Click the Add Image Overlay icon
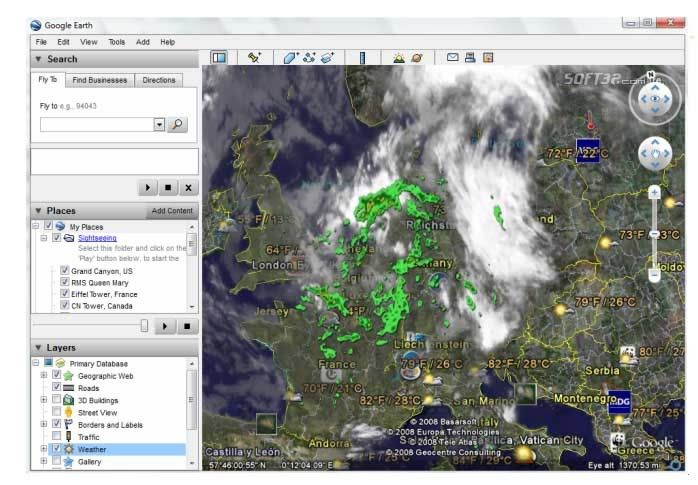Image resolution: width=698 pixels, height=485 pixels. click(327, 58)
